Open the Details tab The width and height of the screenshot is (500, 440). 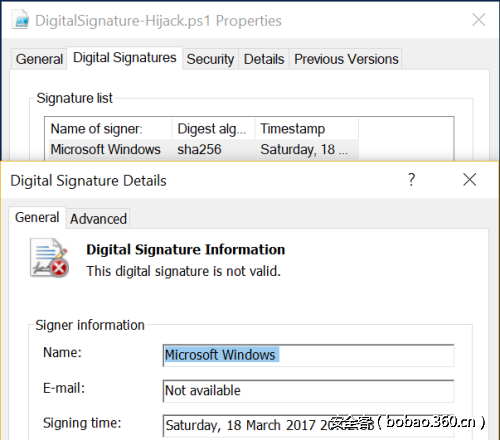tap(264, 59)
